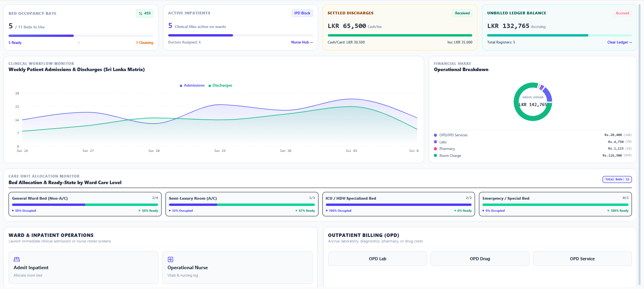Select the Labs legend dot
Screen dimensions: 644x289
[x=435, y=142]
